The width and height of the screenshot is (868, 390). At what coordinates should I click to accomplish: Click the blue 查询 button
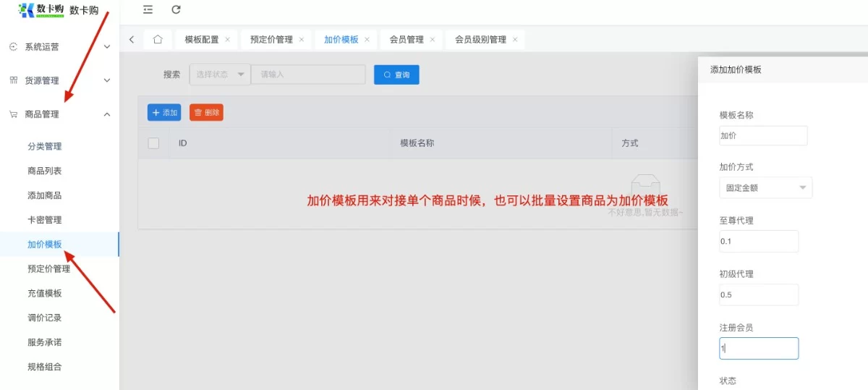396,75
